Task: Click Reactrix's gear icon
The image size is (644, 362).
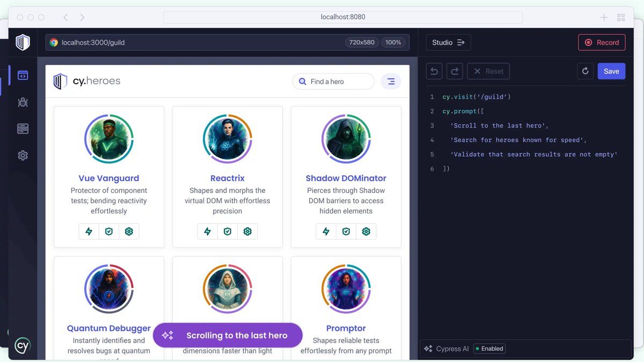Action: click(247, 232)
